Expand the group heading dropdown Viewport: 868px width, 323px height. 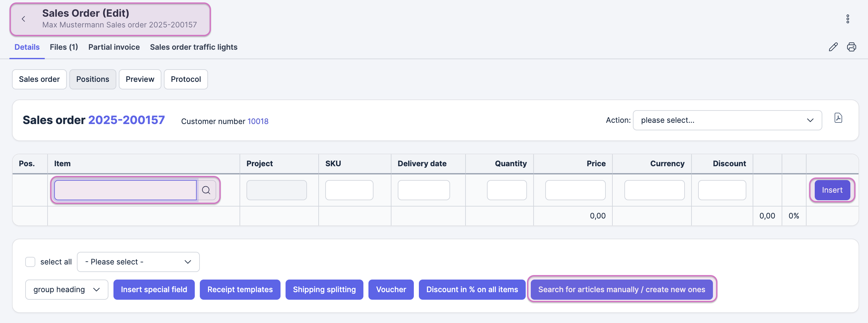(x=67, y=289)
